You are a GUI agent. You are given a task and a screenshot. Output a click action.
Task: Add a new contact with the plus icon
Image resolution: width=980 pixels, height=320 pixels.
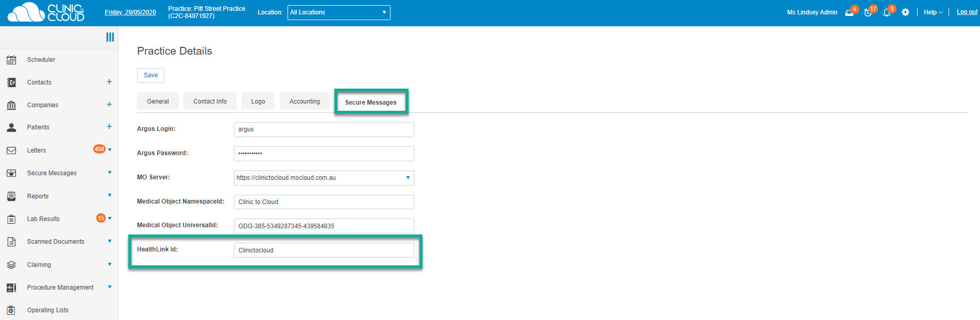[109, 82]
